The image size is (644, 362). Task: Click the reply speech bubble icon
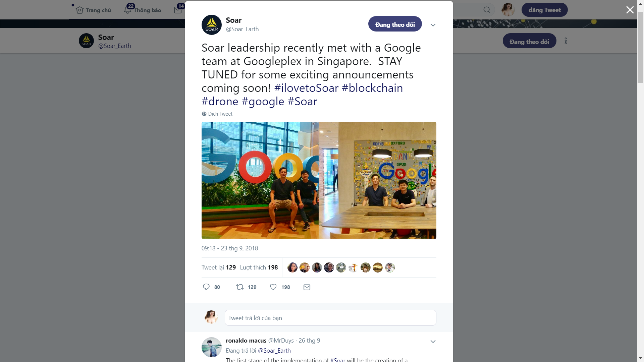(206, 287)
